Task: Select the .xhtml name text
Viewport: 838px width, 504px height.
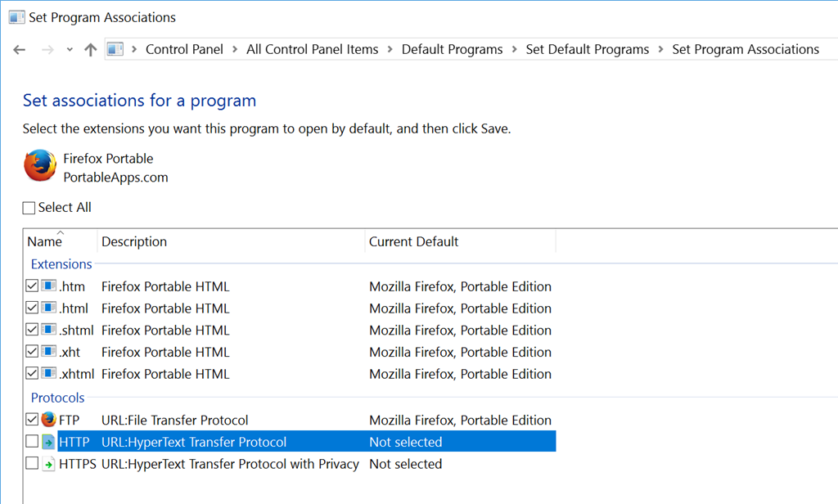Action: [x=76, y=374]
